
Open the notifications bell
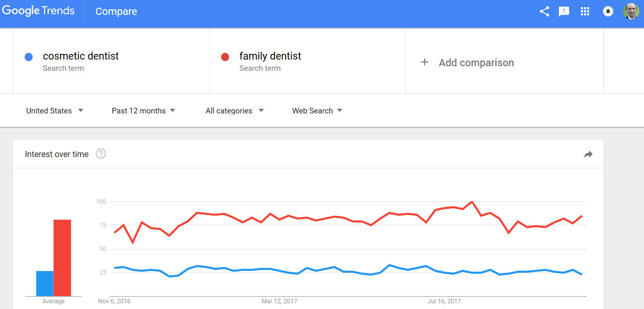click(x=608, y=11)
